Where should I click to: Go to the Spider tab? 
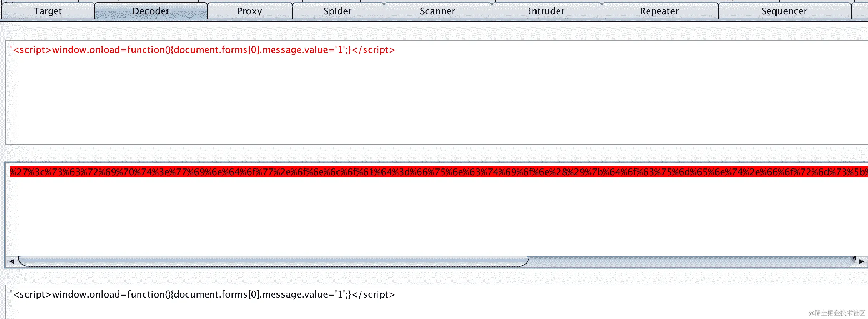click(338, 11)
